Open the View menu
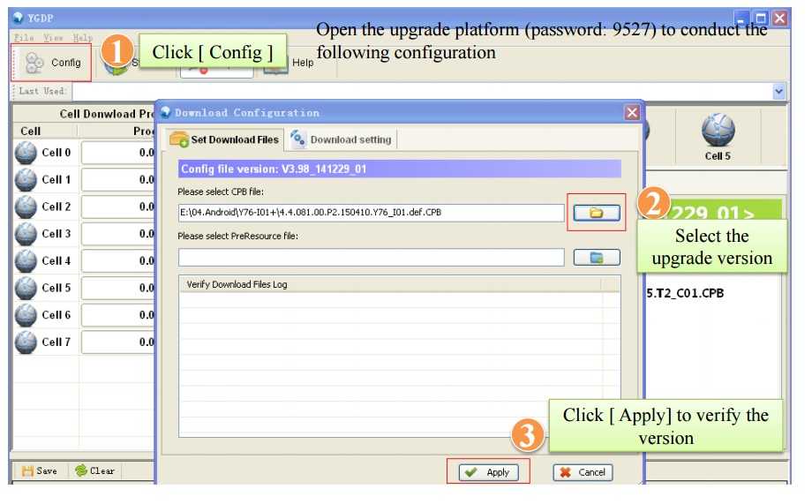Viewport: 812px width, 504px height. [53, 38]
